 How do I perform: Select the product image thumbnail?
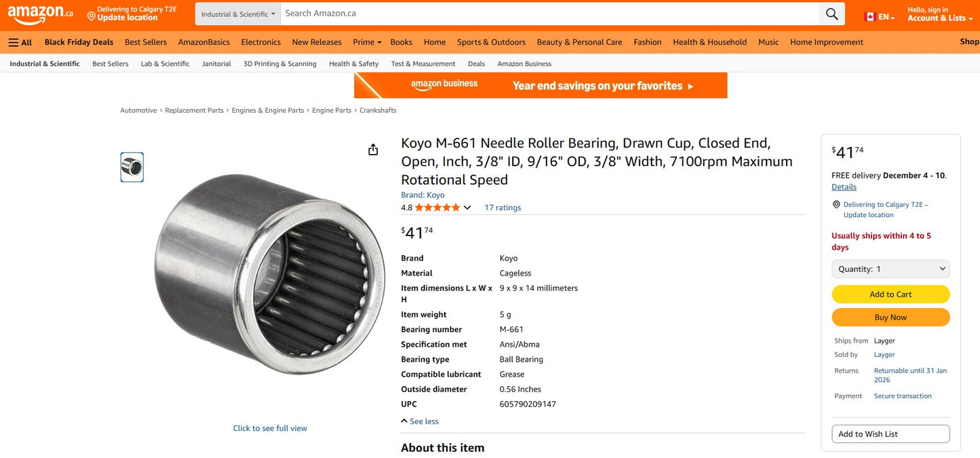(132, 166)
